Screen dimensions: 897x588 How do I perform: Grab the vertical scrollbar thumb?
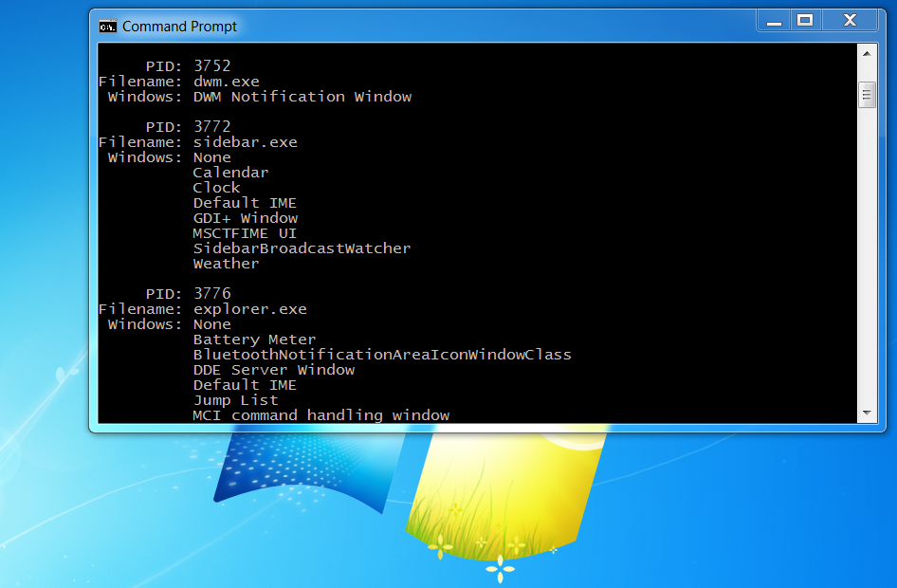[867, 95]
